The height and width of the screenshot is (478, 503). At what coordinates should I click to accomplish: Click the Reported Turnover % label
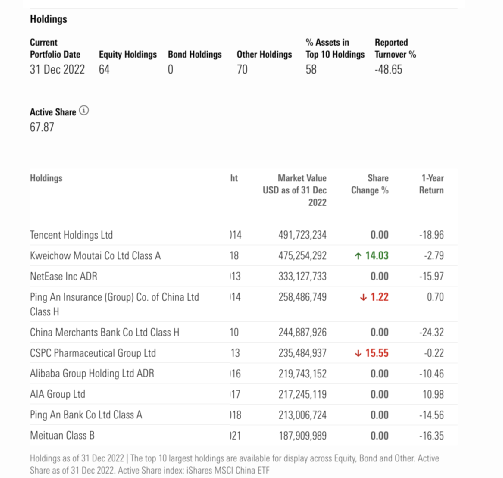click(395, 48)
